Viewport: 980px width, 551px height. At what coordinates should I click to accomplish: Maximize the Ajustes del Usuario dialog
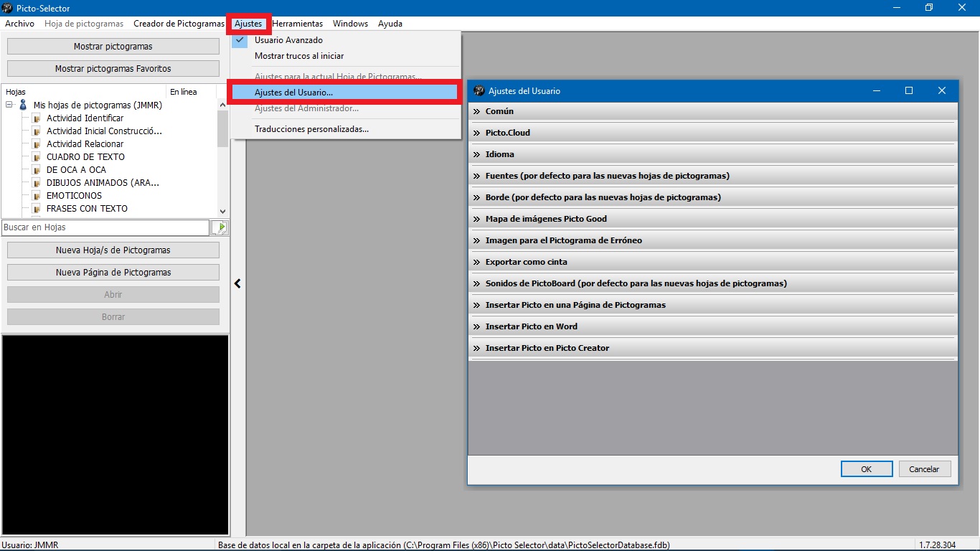pyautogui.click(x=909, y=90)
